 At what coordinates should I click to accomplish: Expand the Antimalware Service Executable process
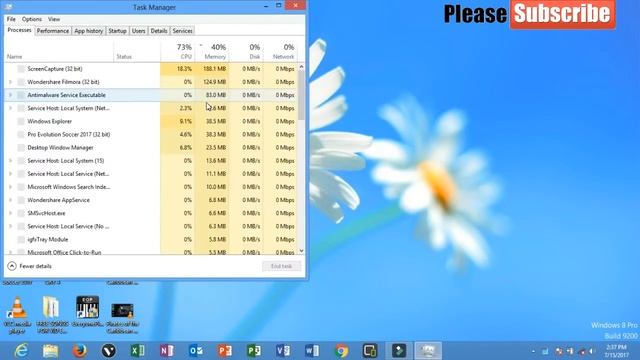click(11, 95)
